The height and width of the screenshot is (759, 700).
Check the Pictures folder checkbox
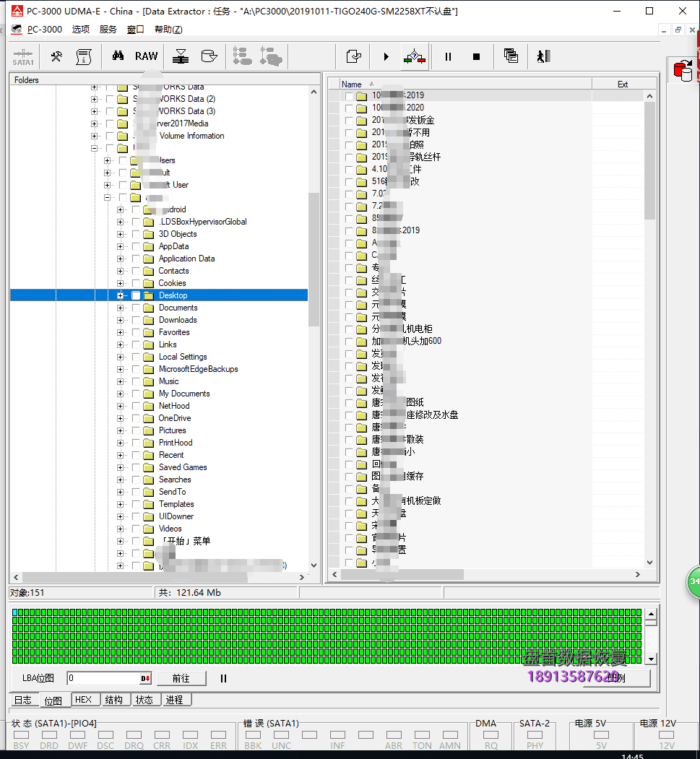(x=136, y=430)
